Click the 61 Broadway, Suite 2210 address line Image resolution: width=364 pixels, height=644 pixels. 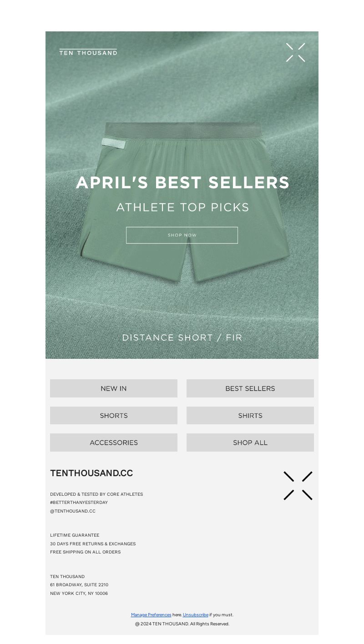[x=79, y=585]
